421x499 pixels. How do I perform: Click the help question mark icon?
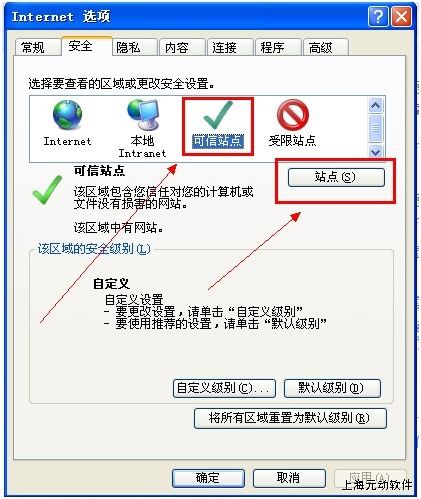(x=378, y=16)
